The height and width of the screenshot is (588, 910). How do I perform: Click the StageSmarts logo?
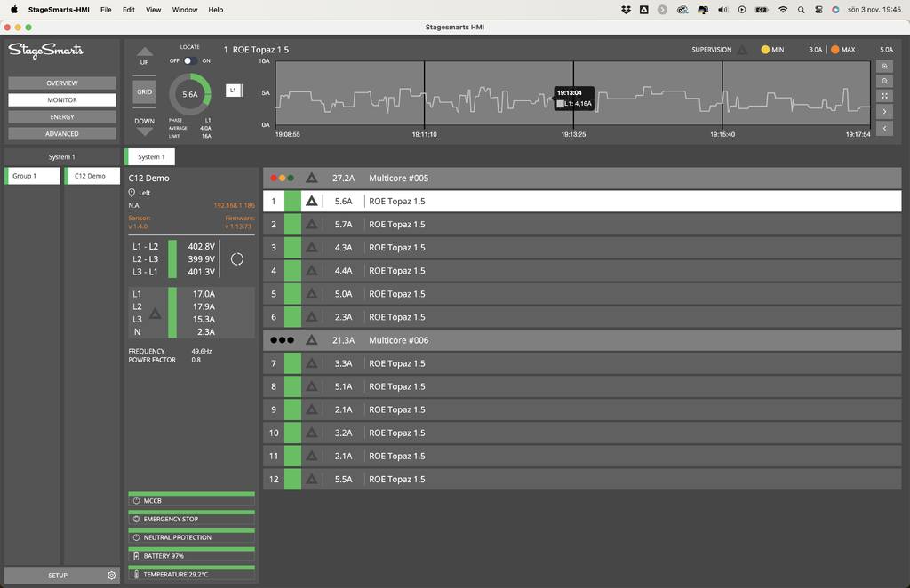(46, 51)
